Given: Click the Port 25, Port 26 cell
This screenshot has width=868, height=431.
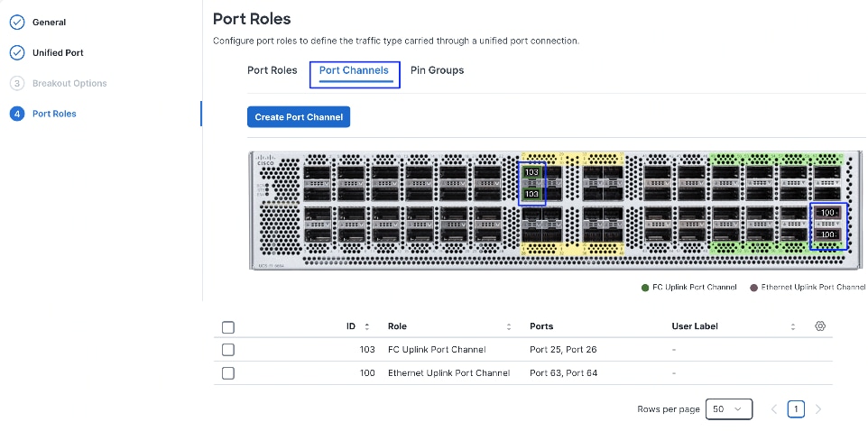Looking at the screenshot, I should point(563,350).
